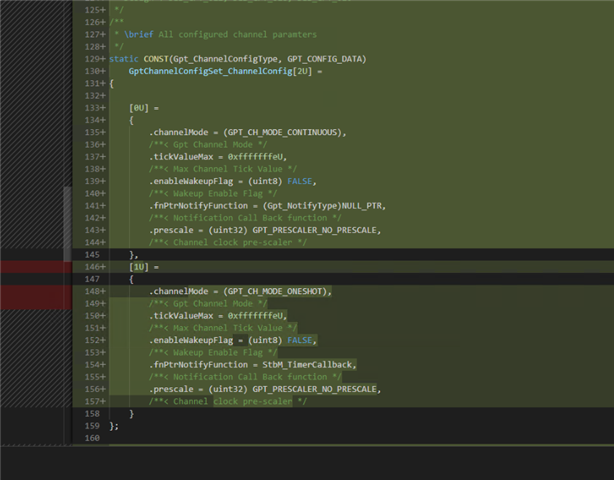Click the '[0U] =' array index
The height and width of the screenshot is (480, 614).
[x=144, y=108]
